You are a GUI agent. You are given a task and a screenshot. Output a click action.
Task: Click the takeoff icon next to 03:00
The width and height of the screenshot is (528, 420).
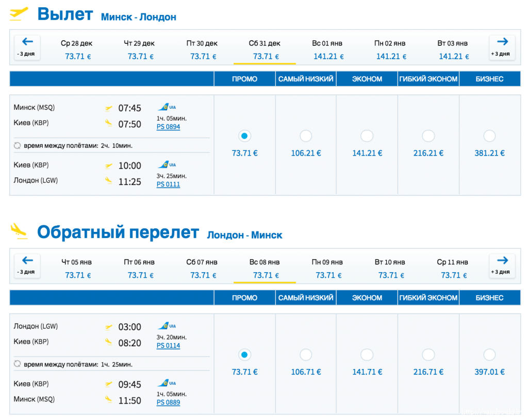108,327
